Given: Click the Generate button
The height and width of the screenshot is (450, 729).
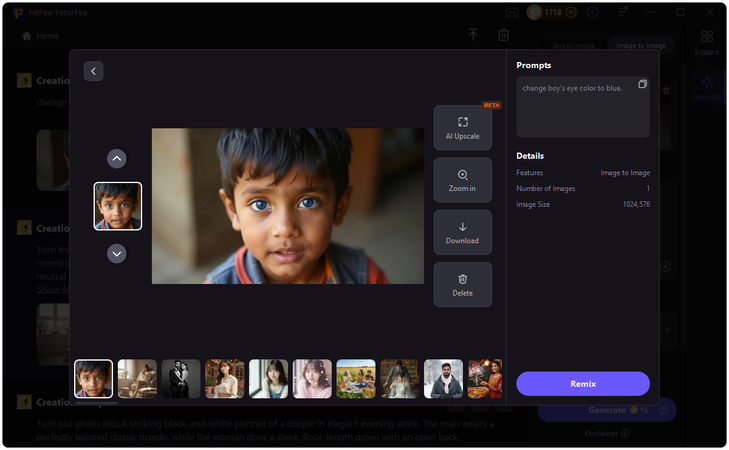Looking at the screenshot, I should [606, 410].
